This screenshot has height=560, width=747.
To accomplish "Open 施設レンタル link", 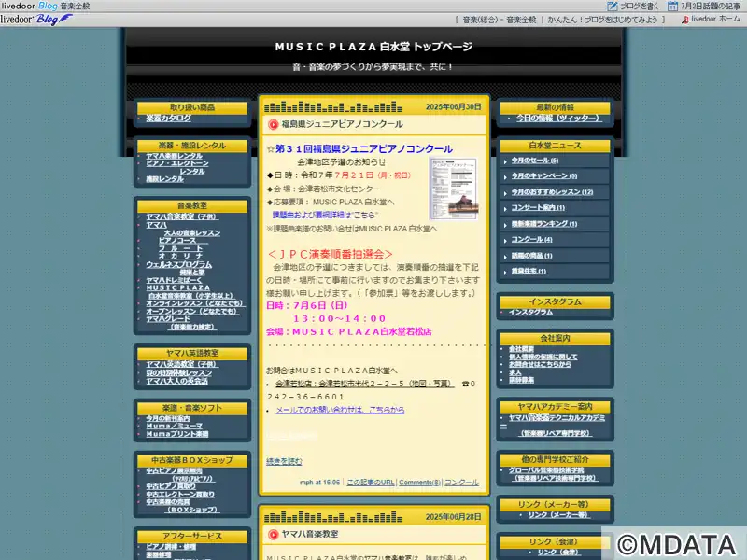I will (164, 179).
